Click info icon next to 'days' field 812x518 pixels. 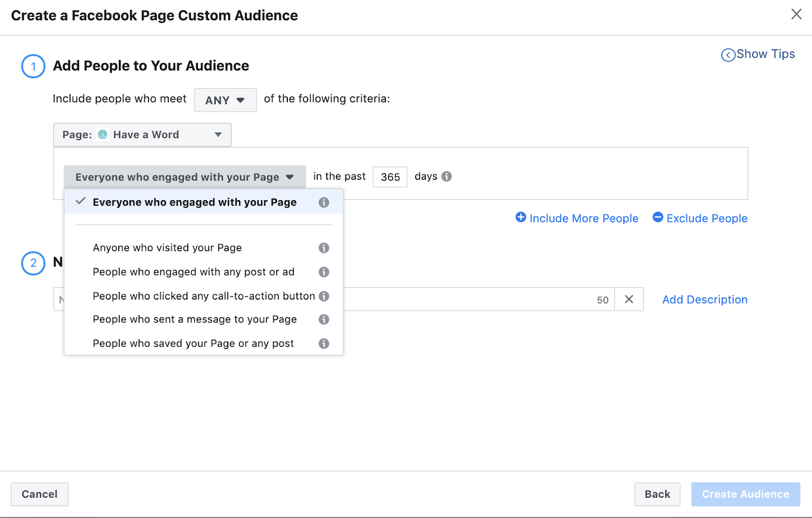(447, 176)
